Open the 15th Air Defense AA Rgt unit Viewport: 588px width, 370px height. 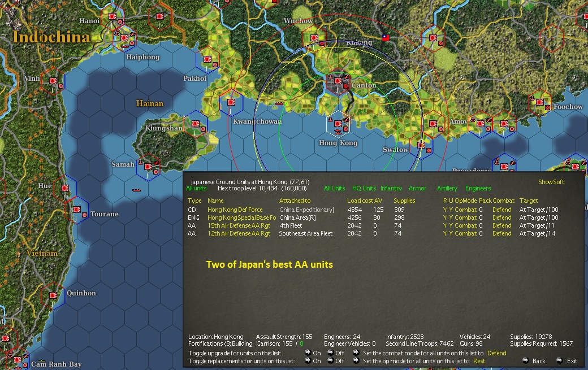[239, 225]
